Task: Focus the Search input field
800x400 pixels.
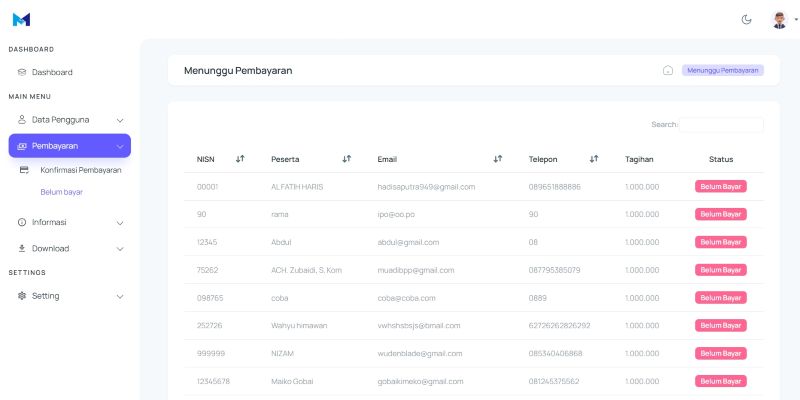Action: point(721,125)
